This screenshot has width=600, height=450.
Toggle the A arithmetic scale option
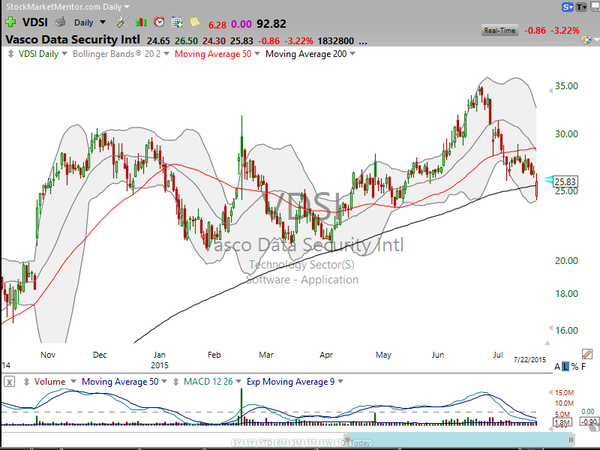557,367
